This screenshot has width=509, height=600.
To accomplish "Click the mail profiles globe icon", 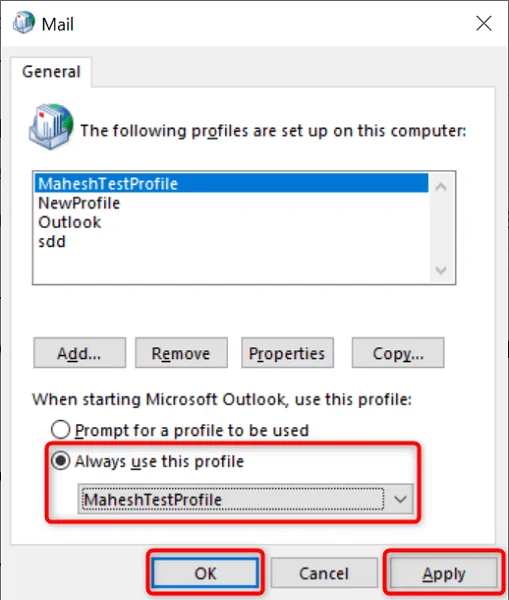I will click(51, 126).
